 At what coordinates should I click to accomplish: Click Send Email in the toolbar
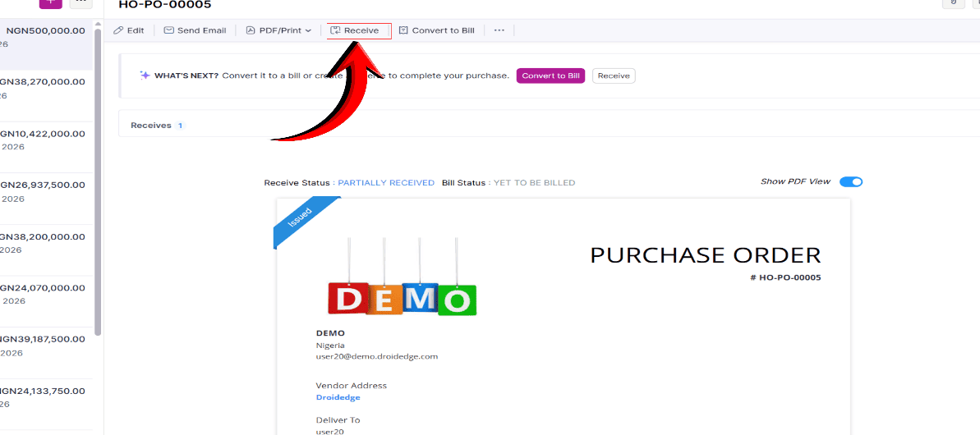tap(195, 30)
